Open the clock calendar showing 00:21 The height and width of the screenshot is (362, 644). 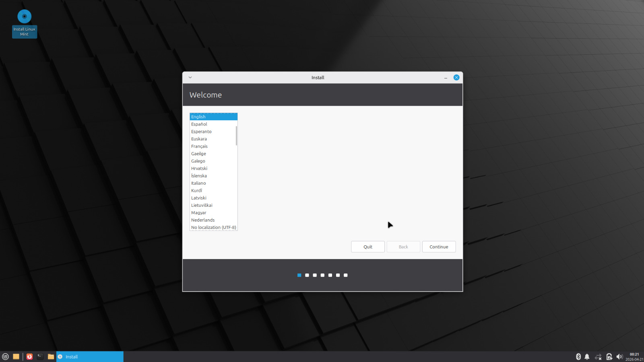634,356
